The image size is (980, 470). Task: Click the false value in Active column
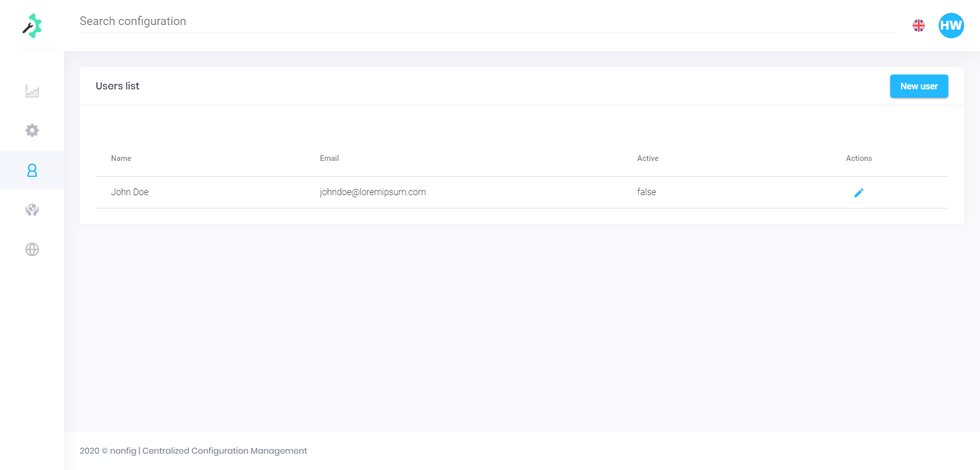(647, 192)
